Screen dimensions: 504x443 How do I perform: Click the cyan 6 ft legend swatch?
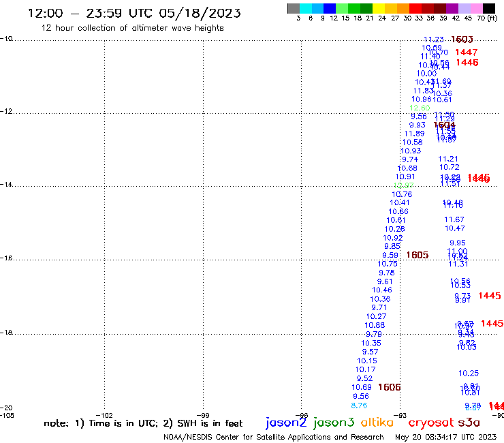306,8
